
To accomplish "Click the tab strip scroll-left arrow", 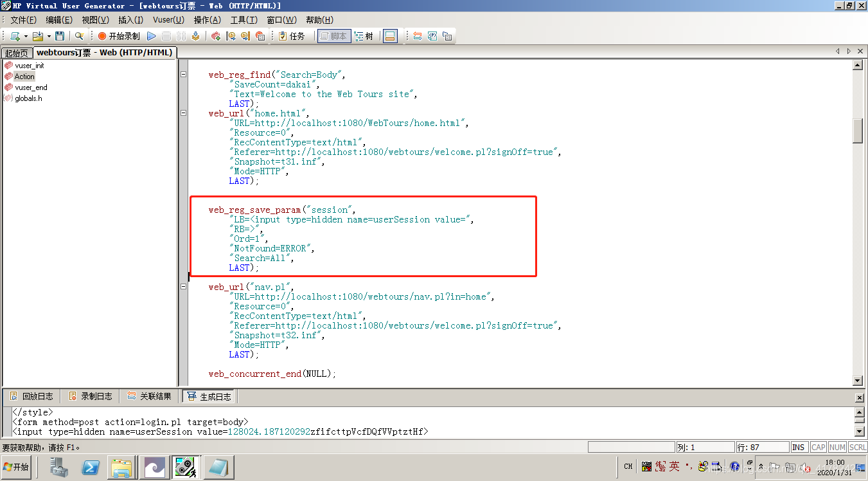I will pyautogui.click(x=838, y=51).
